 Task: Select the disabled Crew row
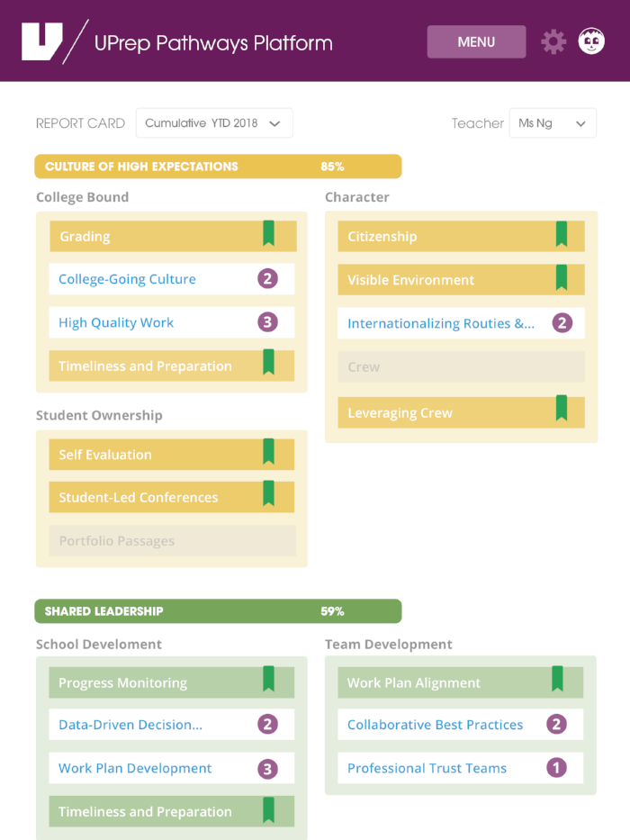461,367
